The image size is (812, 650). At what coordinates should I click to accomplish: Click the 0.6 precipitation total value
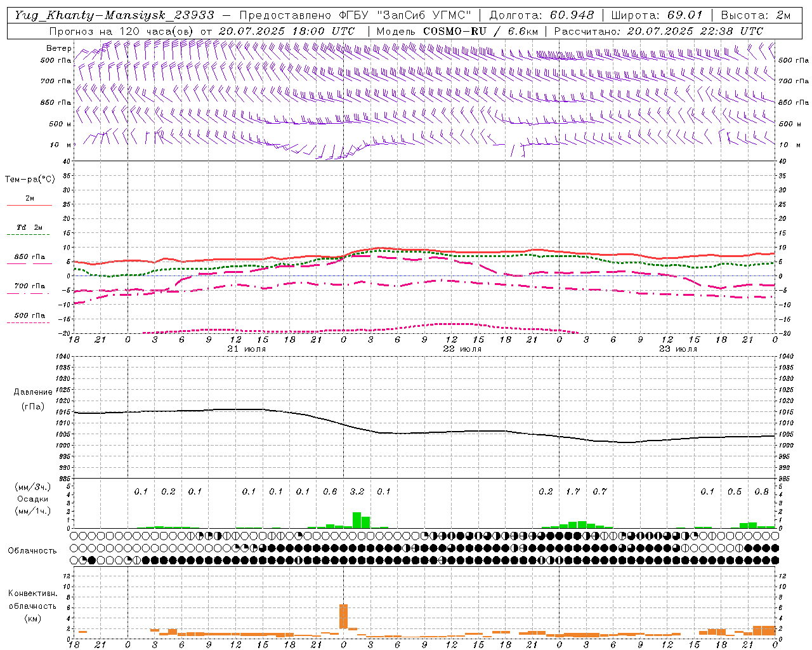tap(330, 491)
